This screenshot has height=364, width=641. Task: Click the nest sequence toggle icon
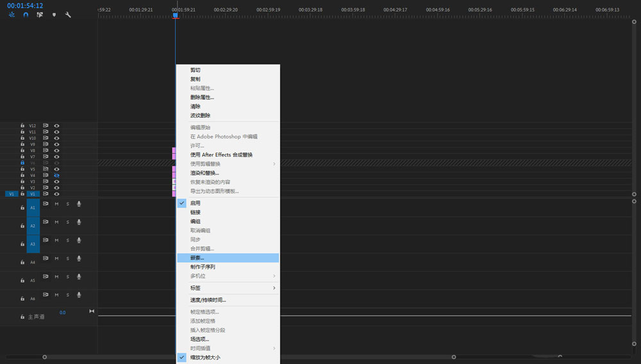12,15
